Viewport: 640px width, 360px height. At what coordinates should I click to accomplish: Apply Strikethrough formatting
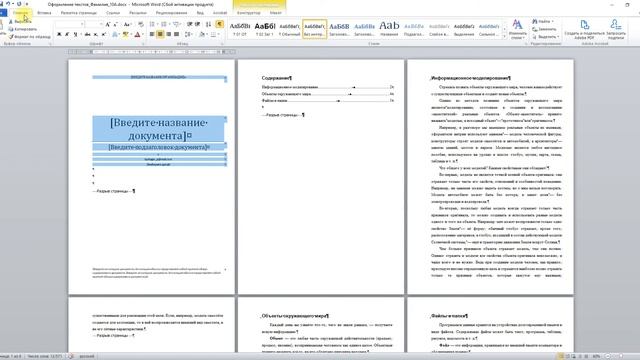pyautogui.click(x=87, y=34)
